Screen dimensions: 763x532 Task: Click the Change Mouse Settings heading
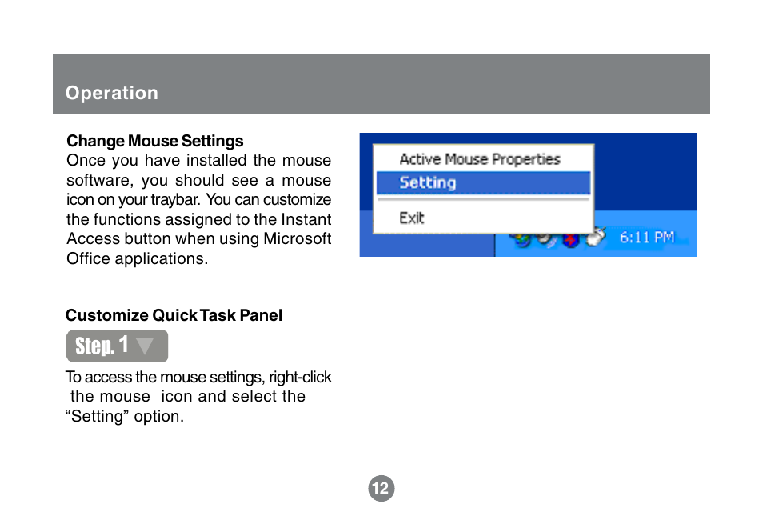(154, 141)
